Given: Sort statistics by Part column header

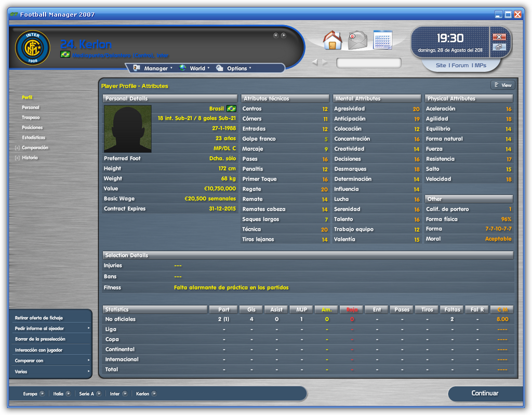Looking at the screenshot, I should tap(223, 309).
